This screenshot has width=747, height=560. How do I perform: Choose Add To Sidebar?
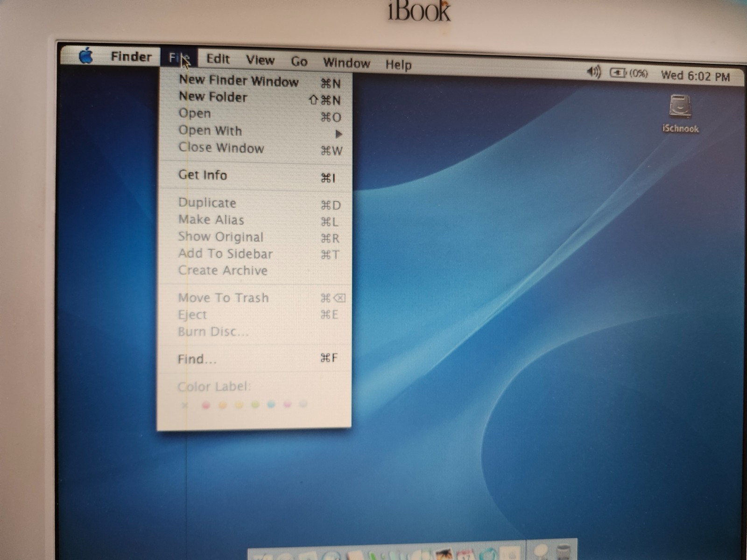tap(255, 254)
